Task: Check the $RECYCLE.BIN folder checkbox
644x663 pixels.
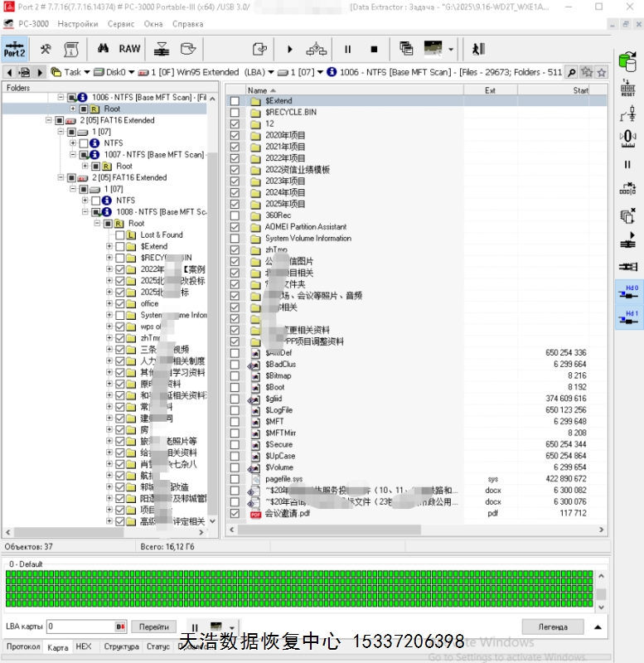Action: (x=235, y=112)
